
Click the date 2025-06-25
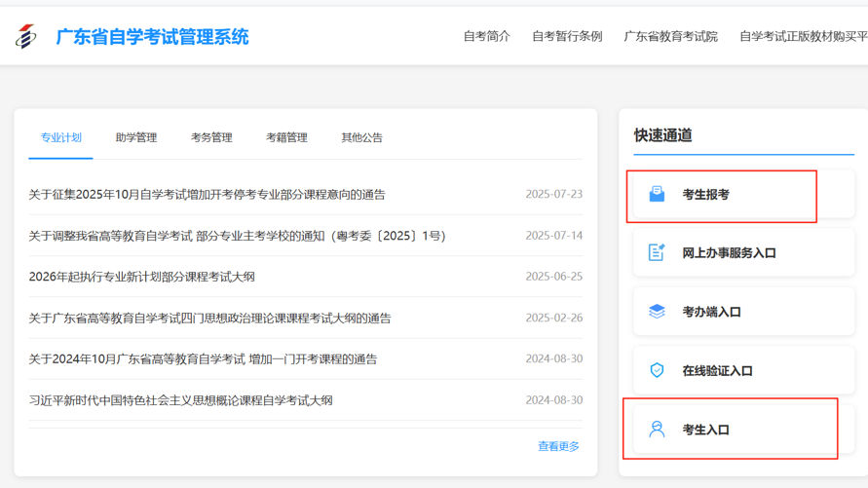554,277
